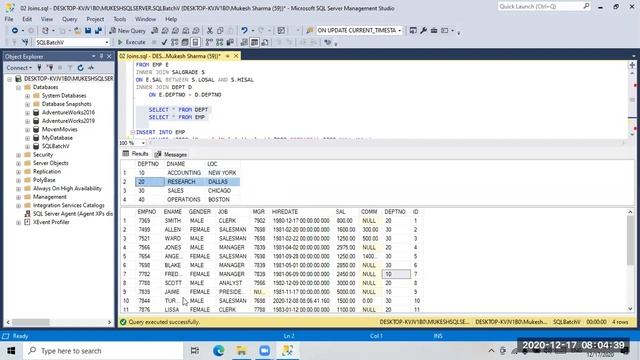Expand the Management folder node
Screen dimensions: 640x360
coord(18,197)
